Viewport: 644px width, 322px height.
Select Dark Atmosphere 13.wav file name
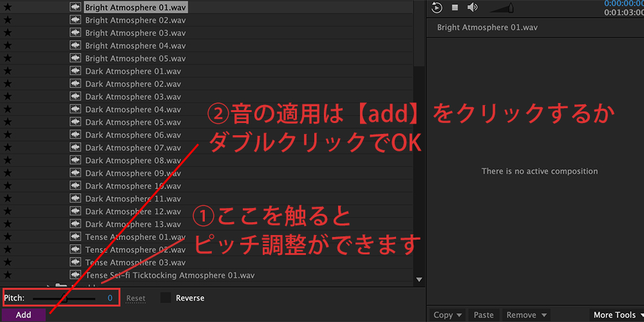tap(133, 224)
